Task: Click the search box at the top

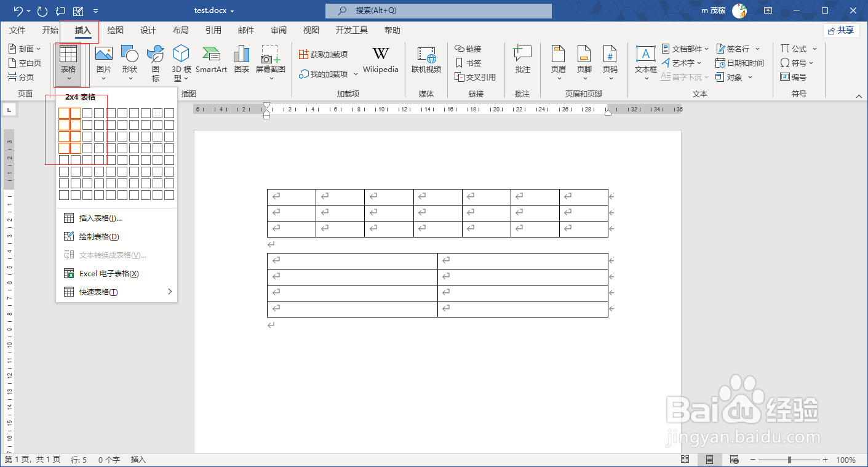Action: click(438, 10)
